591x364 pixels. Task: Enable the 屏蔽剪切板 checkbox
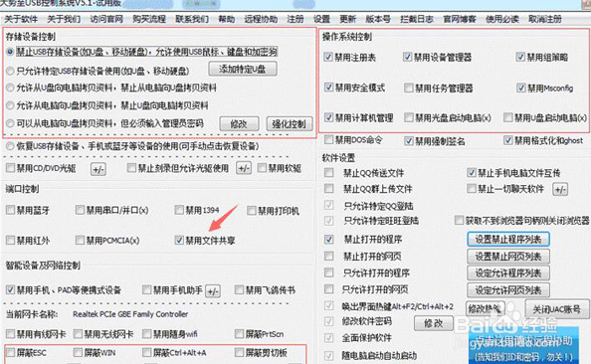tap(240, 353)
